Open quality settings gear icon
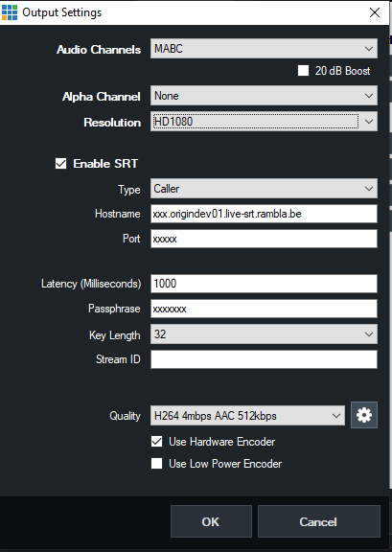The width and height of the screenshot is (392, 552). (x=364, y=415)
